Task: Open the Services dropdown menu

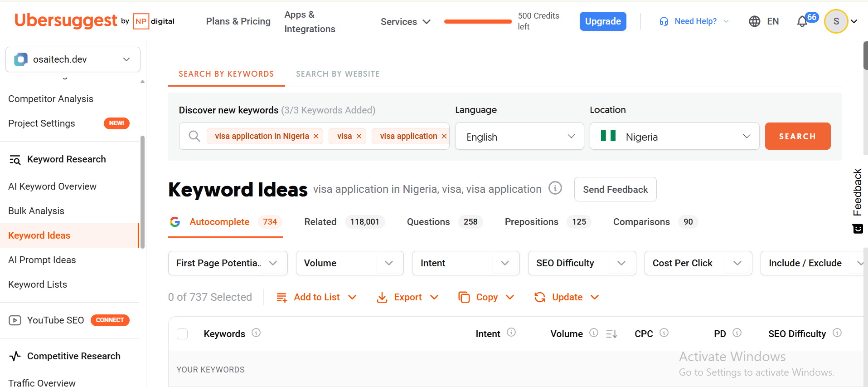Action: [x=405, y=22]
